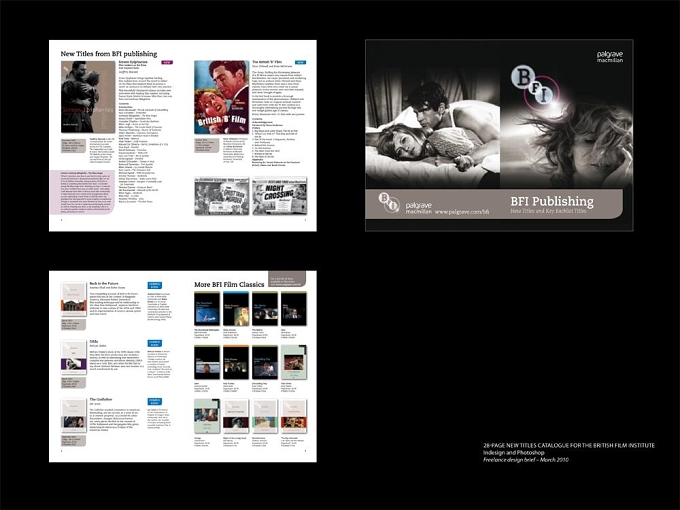Select the Night of the Living Dead cover
This screenshot has width=680, height=510.
(x=236, y=416)
